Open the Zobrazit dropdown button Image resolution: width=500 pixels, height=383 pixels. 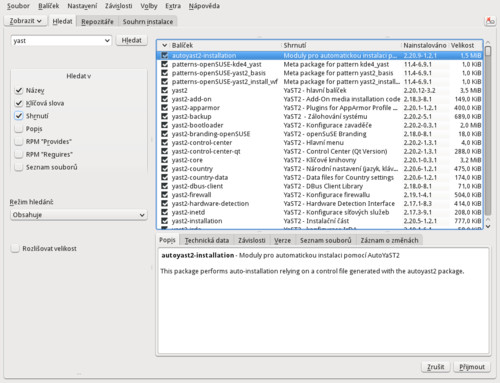click(x=25, y=21)
